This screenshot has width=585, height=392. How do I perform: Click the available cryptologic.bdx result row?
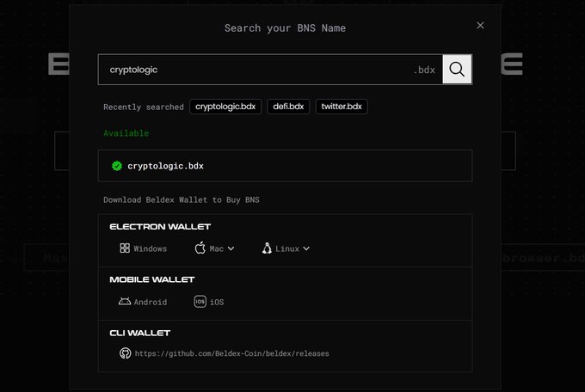285,166
